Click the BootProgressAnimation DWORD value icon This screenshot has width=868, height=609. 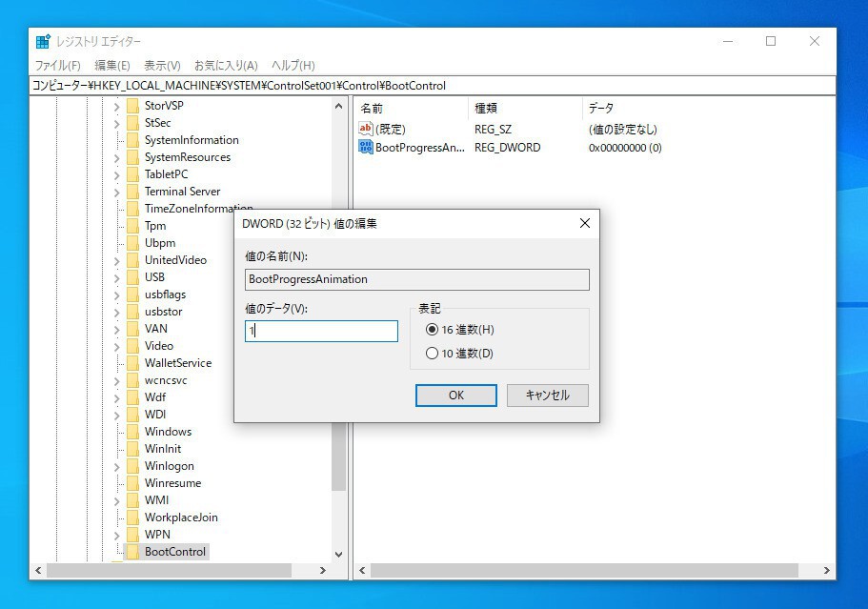tap(365, 148)
